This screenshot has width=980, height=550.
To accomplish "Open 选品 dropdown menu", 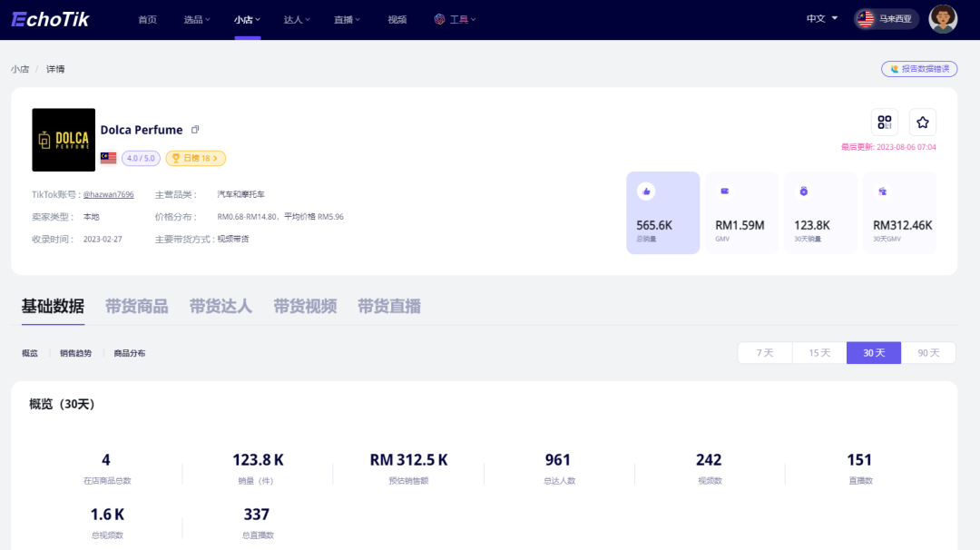I will 196,19.
